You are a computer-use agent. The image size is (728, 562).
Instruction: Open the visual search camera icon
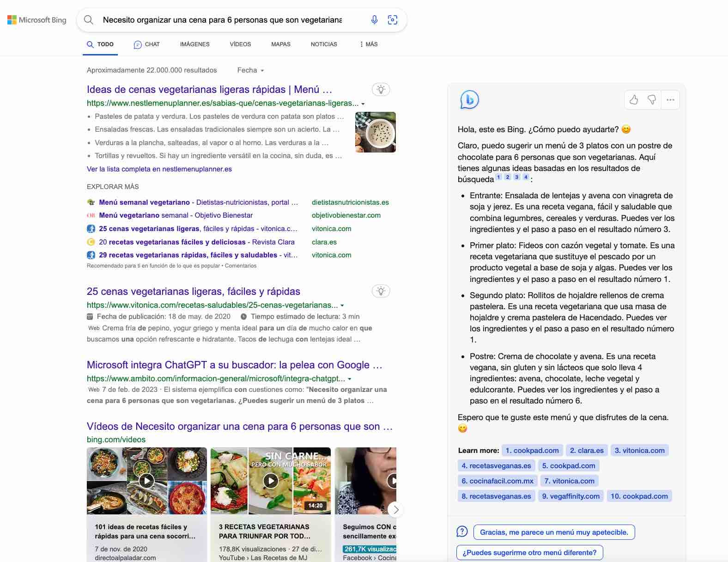coord(393,20)
